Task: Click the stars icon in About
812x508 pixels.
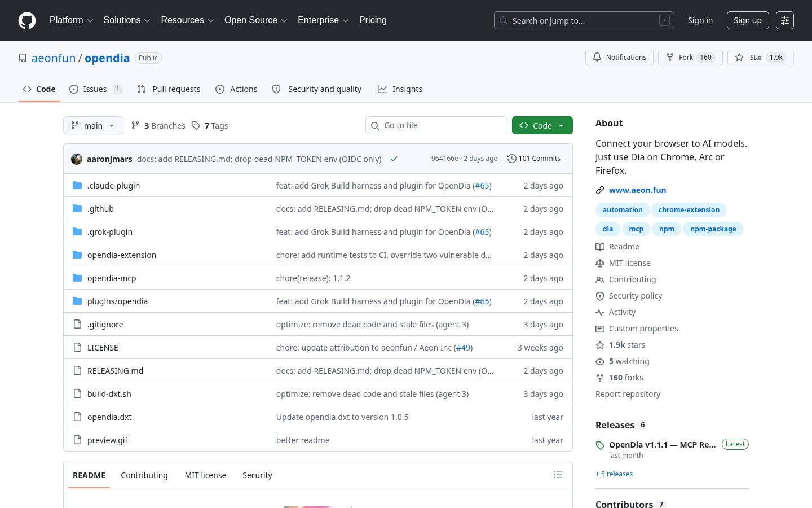Action: click(600, 345)
